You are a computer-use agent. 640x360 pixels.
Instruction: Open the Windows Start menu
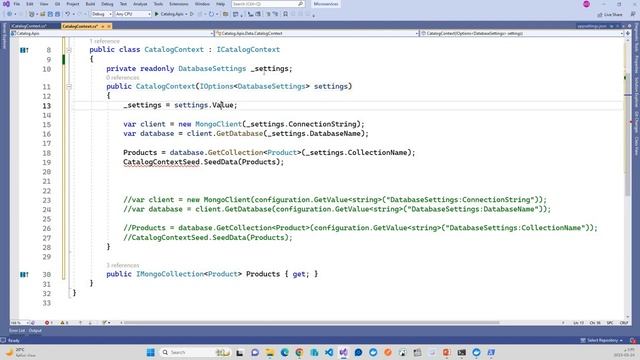point(151,352)
